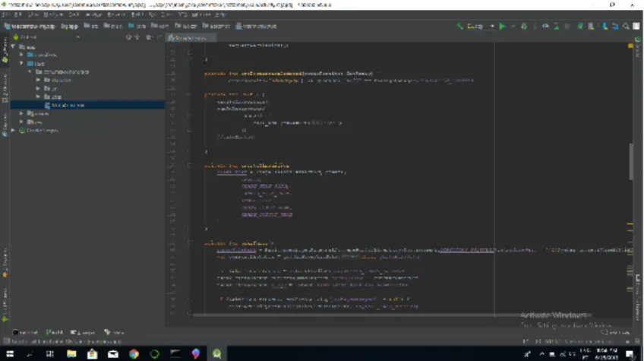Screen dimensions: 644x361
Task: Open the Help menu
Action: (x=221, y=14)
